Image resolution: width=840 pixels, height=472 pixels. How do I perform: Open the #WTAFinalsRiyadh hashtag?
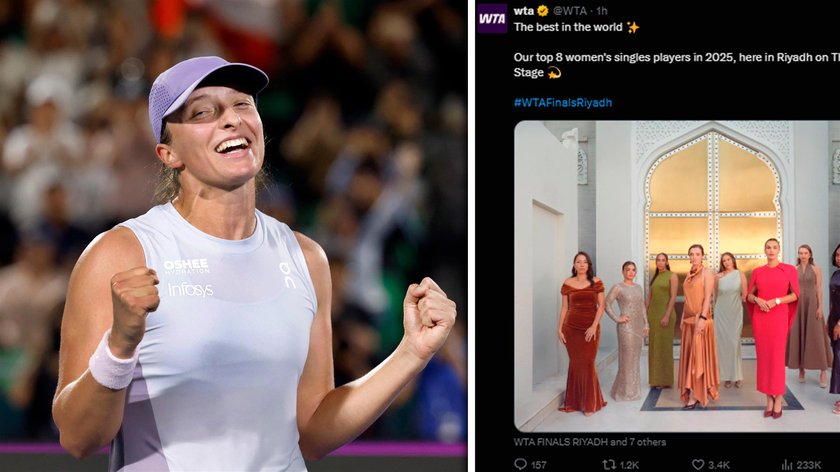click(x=562, y=102)
